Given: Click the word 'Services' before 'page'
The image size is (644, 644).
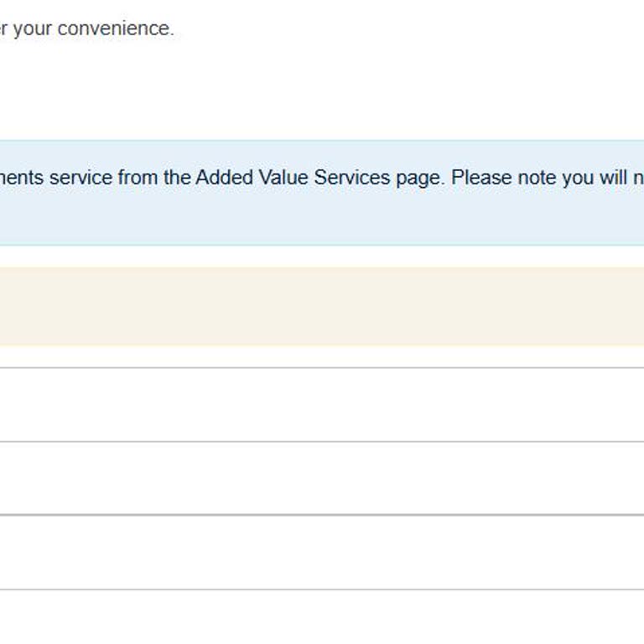Looking at the screenshot, I should [350, 178].
